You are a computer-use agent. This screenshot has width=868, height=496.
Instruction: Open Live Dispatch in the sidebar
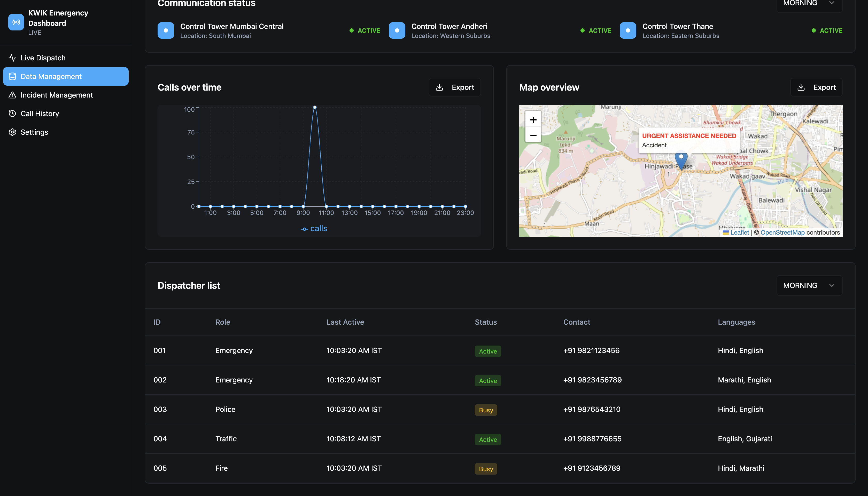(43, 58)
